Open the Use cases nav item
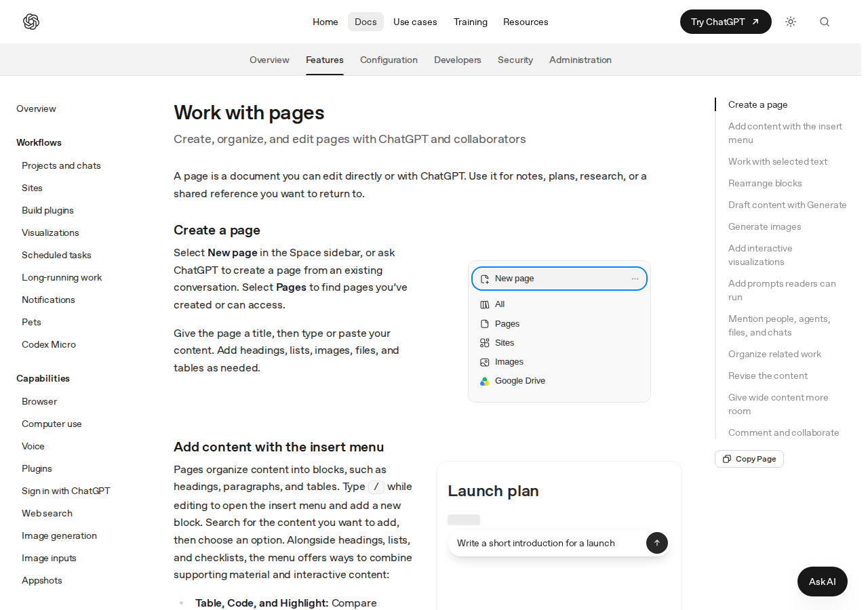Screen dimensions: 868x610 tap(415, 22)
